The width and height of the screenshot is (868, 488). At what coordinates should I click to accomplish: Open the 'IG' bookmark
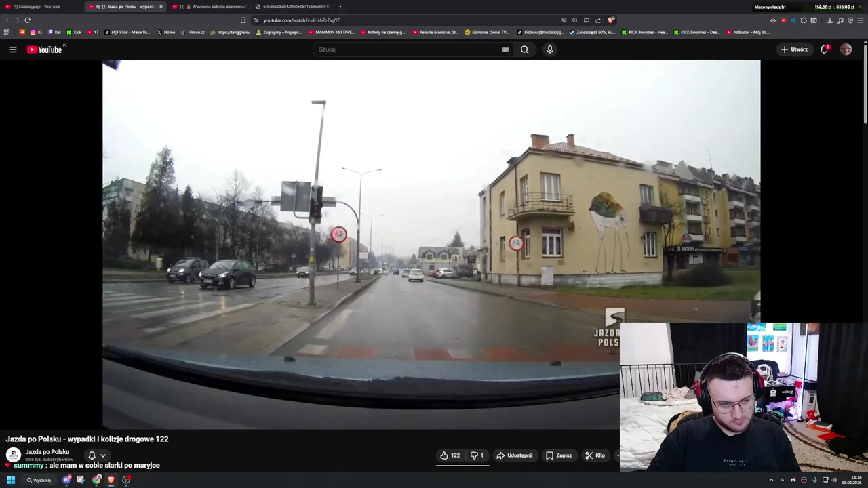[x=37, y=32]
